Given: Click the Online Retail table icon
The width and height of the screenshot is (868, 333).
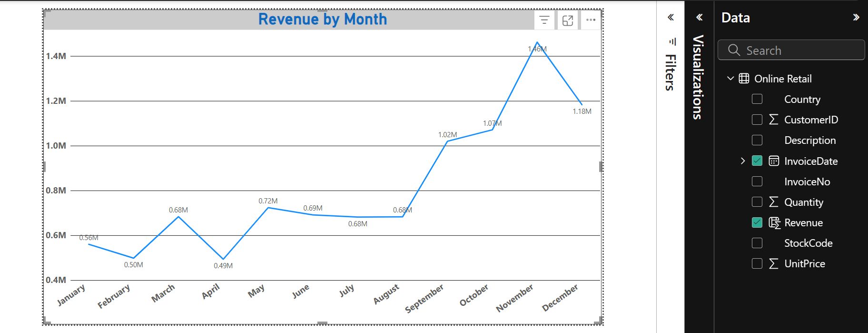Looking at the screenshot, I should 744,79.
